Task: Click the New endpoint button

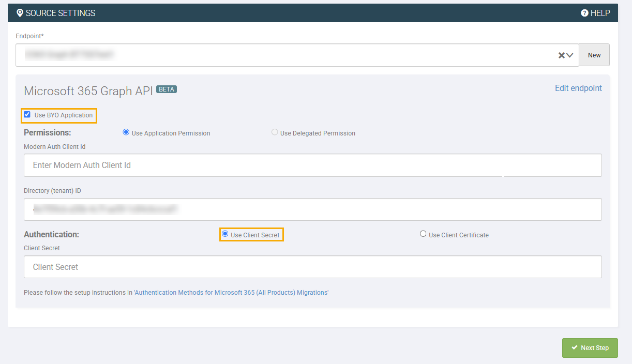Action: (x=594, y=55)
